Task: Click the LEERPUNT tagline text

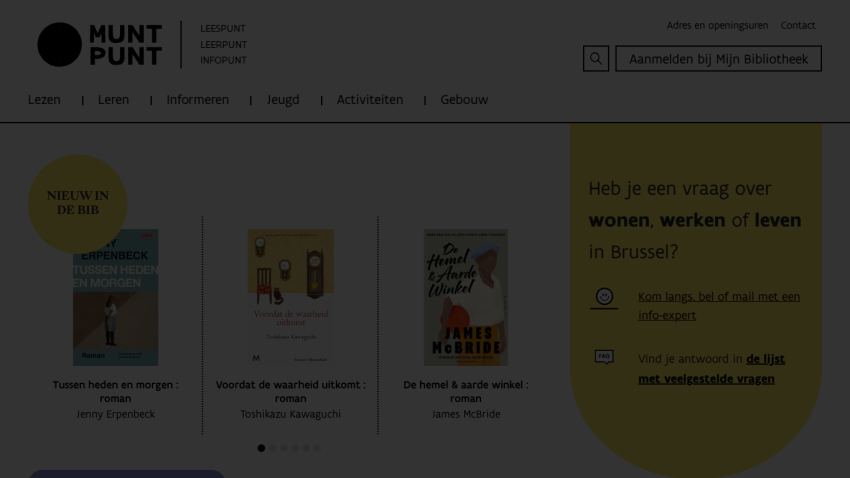Action: pyautogui.click(x=223, y=44)
